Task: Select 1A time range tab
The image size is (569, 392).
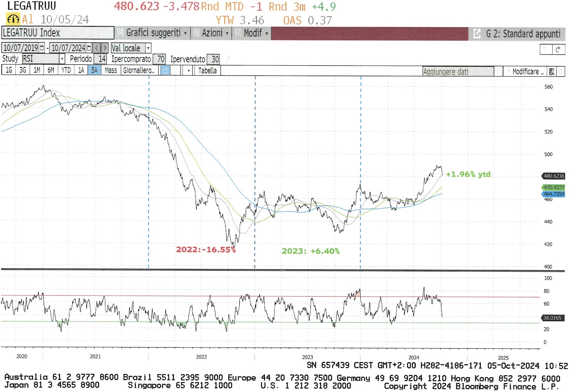Action: [x=81, y=70]
